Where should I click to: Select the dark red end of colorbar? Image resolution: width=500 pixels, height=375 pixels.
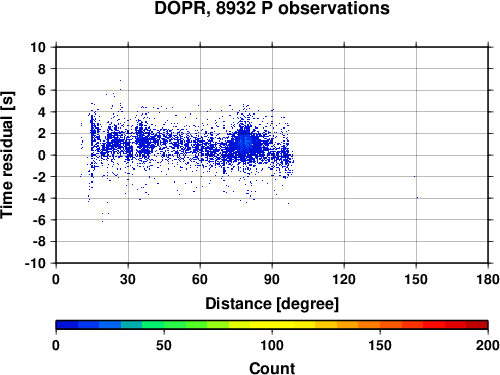click(477, 325)
